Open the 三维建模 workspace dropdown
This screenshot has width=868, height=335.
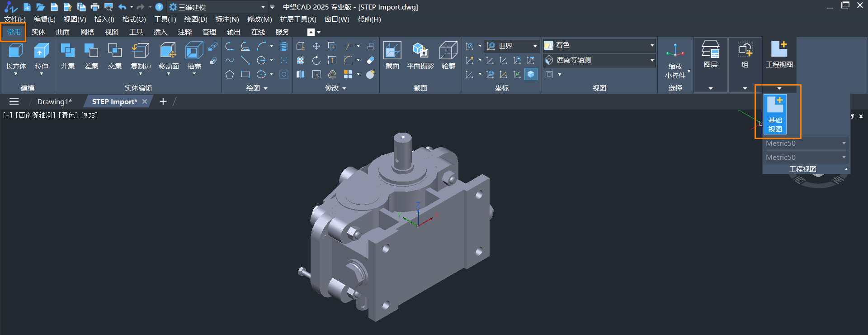point(263,7)
